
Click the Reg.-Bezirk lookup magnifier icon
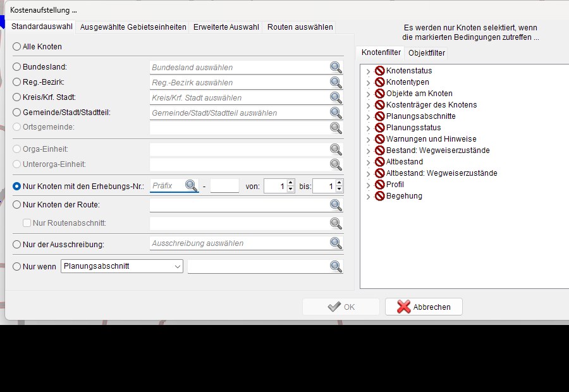[336, 82]
